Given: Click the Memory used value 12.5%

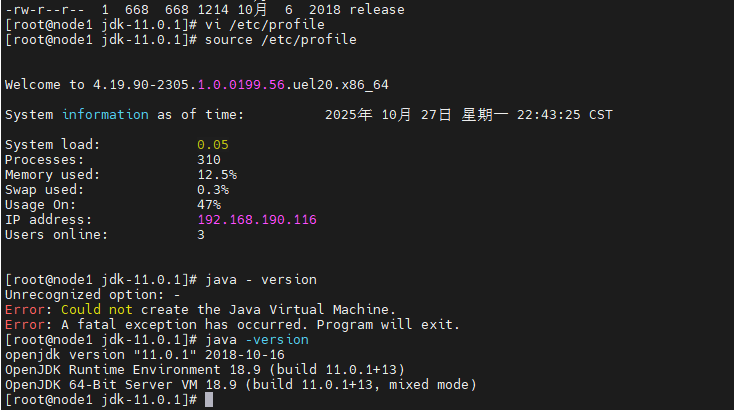Looking at the screenshot, I should [x=217, y=175].
